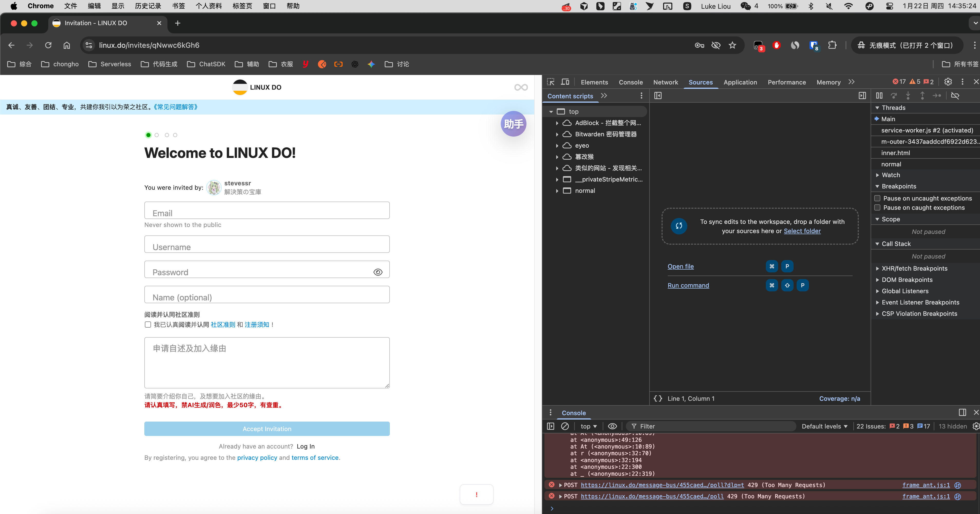
Task: Bookmark this page with star icon
Action: click(x=732, y=45)
